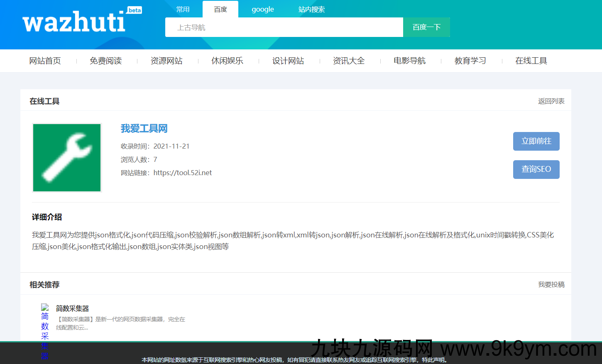Select the 站内搜索 search tab
This screenshot has height=364, width=602.
tap(311, 9)
